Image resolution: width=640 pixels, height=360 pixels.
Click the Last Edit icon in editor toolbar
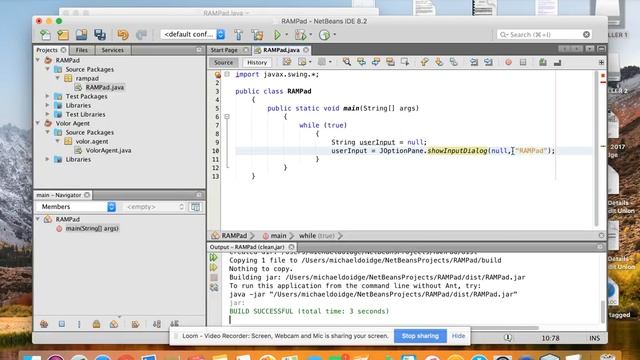(287, 62)
